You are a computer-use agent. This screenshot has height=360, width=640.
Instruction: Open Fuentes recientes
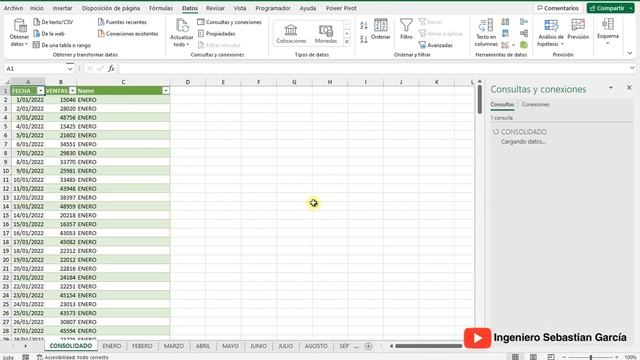tap(122, 22)
